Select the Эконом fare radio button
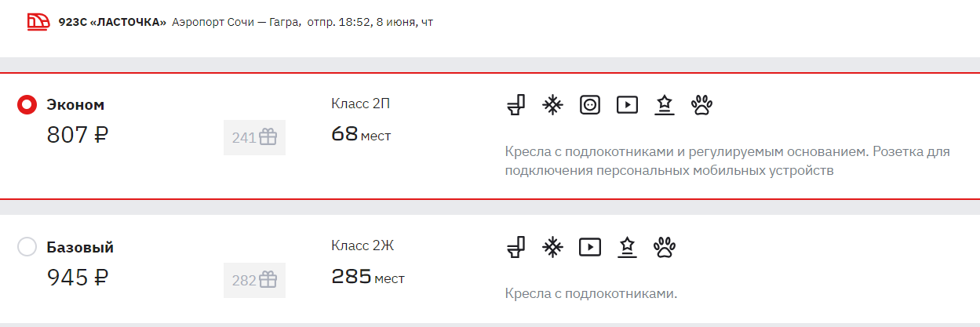This screenshot has height=327, width=980. click(x=27, y=104)
